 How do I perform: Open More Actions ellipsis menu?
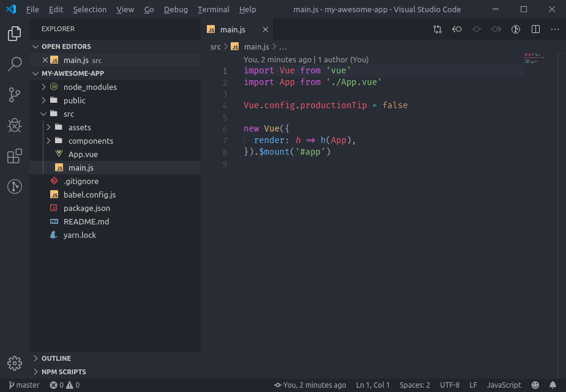[x=555, y=29]
